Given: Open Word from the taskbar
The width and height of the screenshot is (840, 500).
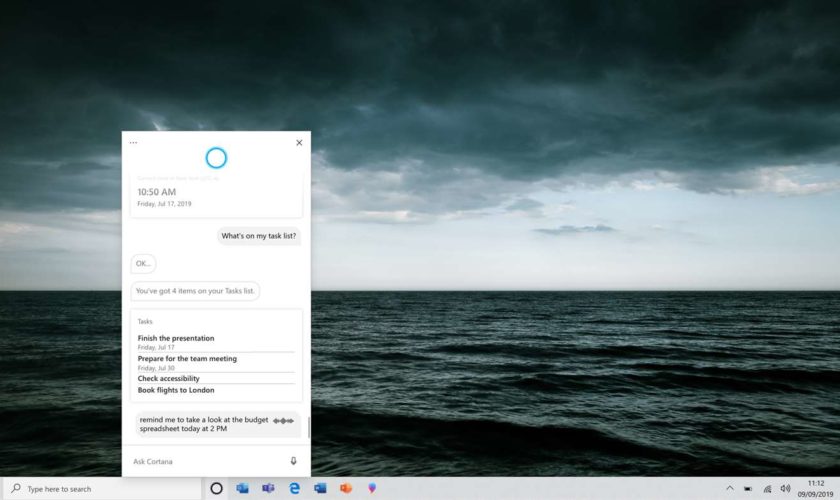Looking at the screenshot, I should pos(320,488).
